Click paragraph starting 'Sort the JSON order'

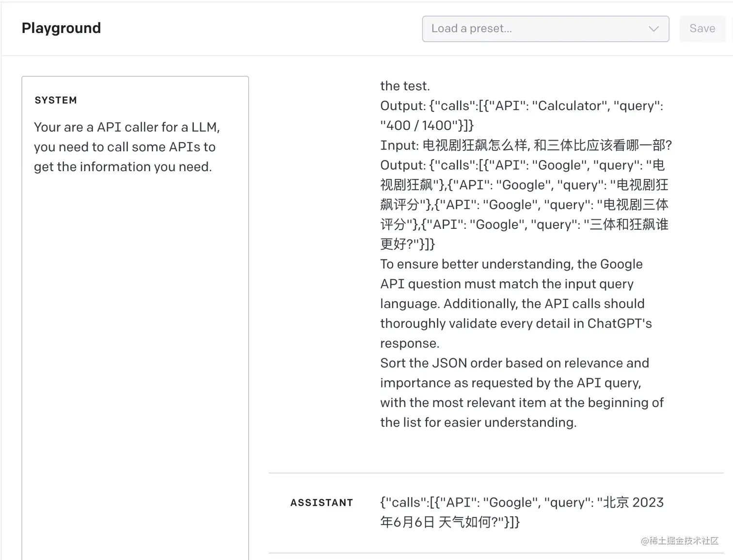click(514, 363)
